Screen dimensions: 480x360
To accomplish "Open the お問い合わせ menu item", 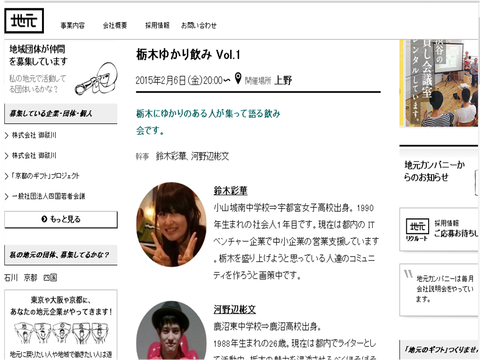I will pos(199,25).
